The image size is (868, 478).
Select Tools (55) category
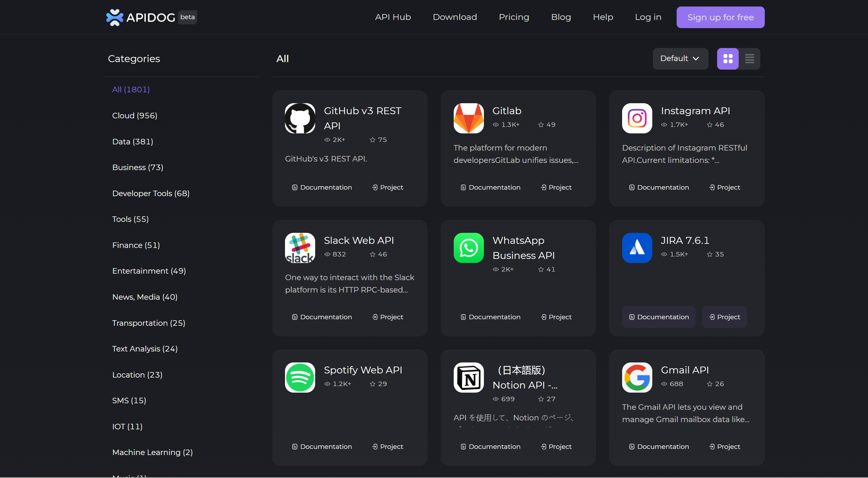[x=130, y=219]
